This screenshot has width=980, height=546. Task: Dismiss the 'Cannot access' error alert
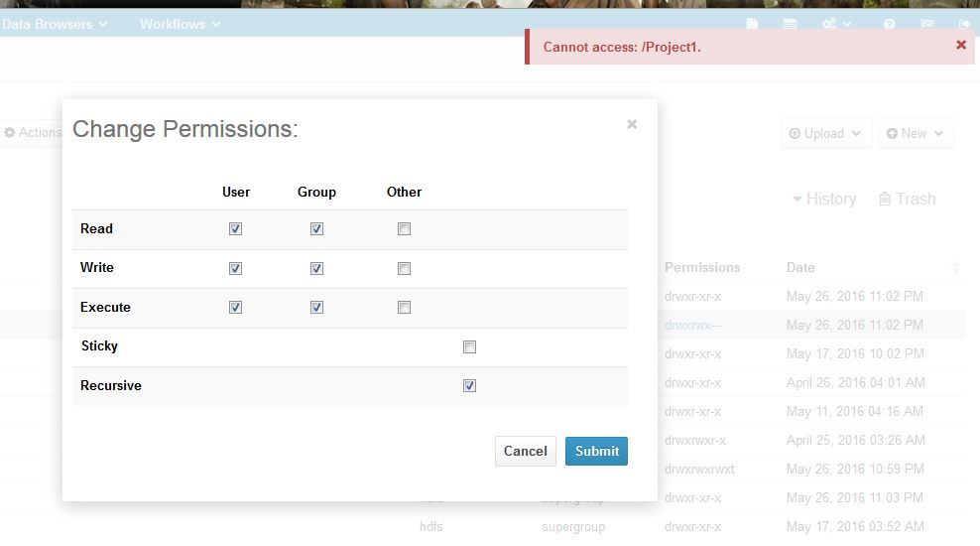[x=960, y=45]
